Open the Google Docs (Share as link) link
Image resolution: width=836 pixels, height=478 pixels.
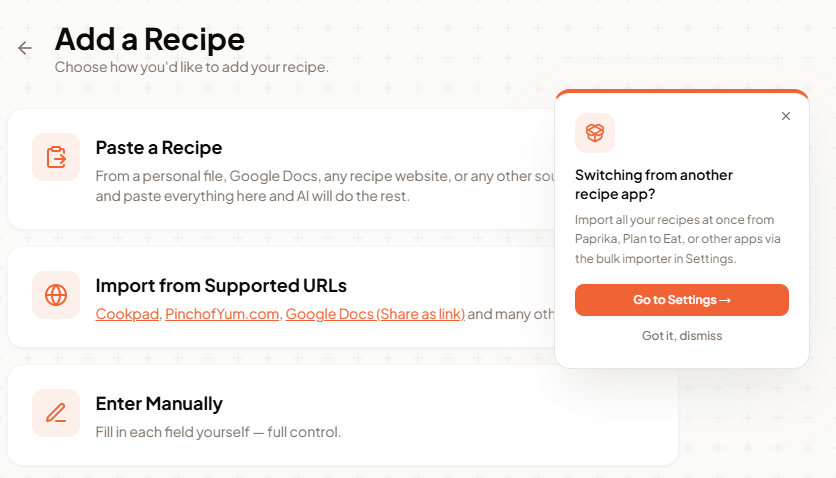(x=375, y=314)
